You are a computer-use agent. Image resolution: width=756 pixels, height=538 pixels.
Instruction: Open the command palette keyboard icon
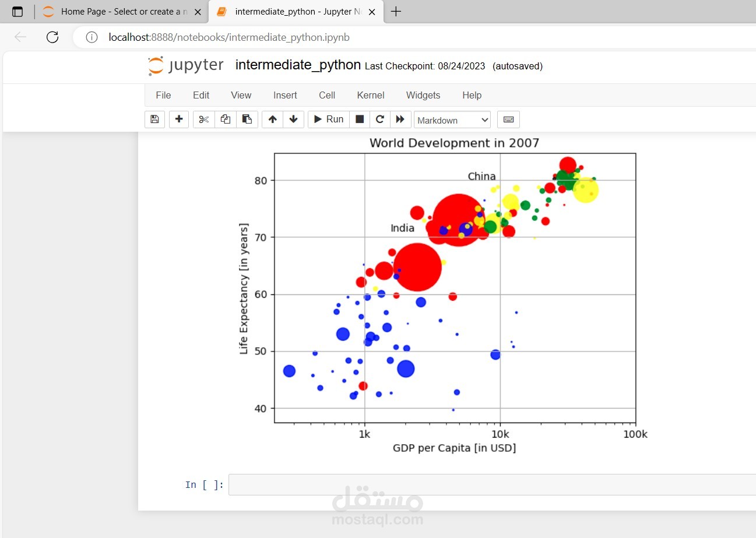coord(508,119)
